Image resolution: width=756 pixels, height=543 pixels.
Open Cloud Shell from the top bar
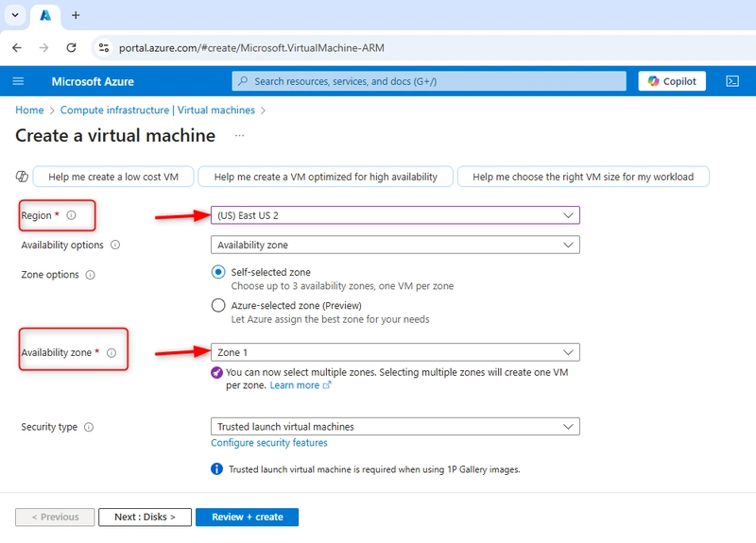click(731, 81)
